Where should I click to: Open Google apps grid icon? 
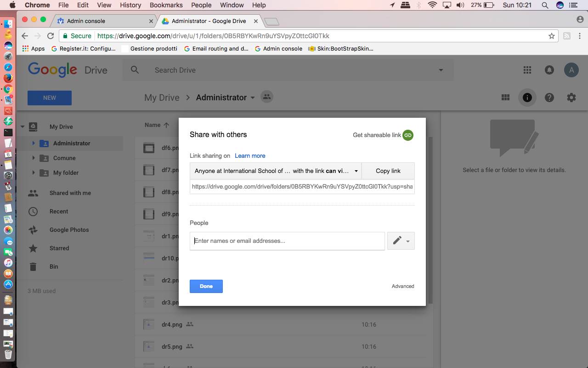(x=527, y=70)
